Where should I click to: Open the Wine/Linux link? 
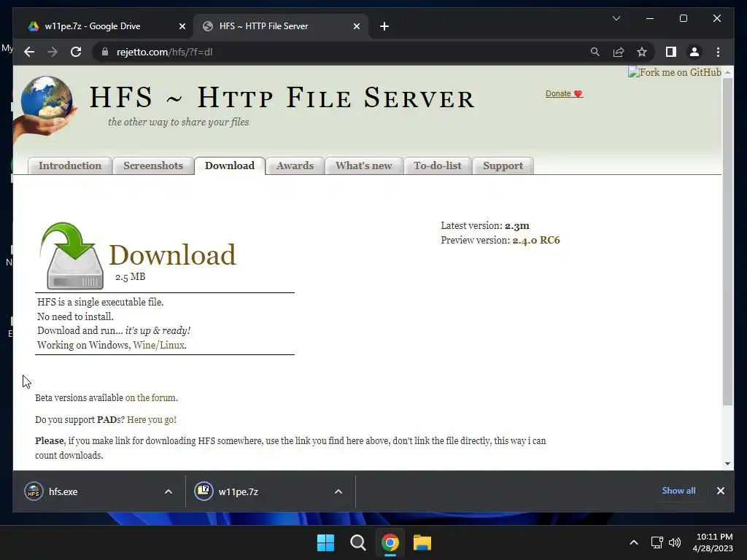[158, 345]
